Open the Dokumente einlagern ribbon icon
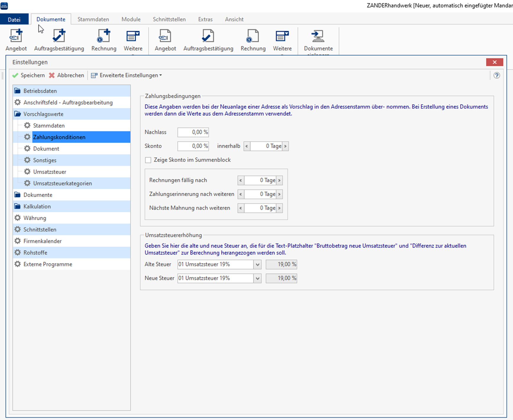Screen dimensions: 513x420 pos(318,37)
